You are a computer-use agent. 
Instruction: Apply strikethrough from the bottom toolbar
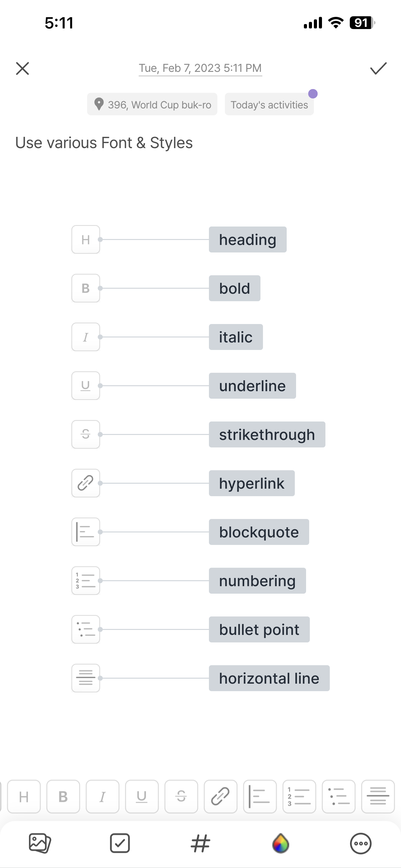(x=181, y=796)
